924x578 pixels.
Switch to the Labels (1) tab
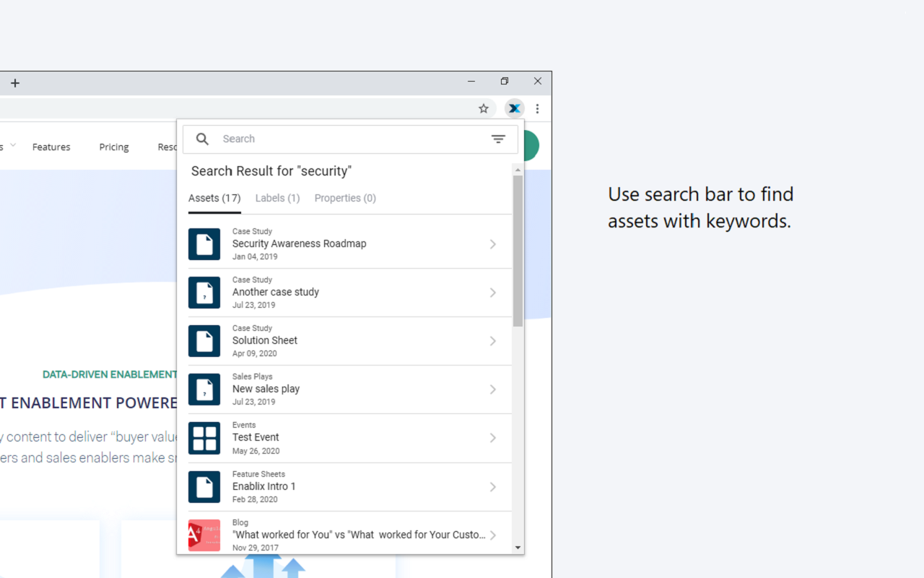277,198
